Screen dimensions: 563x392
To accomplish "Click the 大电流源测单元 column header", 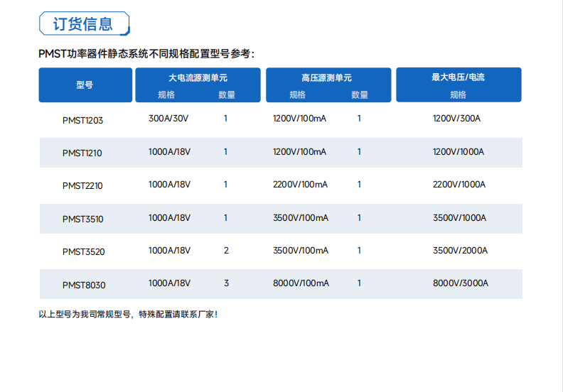I will [x=198, y=78].
